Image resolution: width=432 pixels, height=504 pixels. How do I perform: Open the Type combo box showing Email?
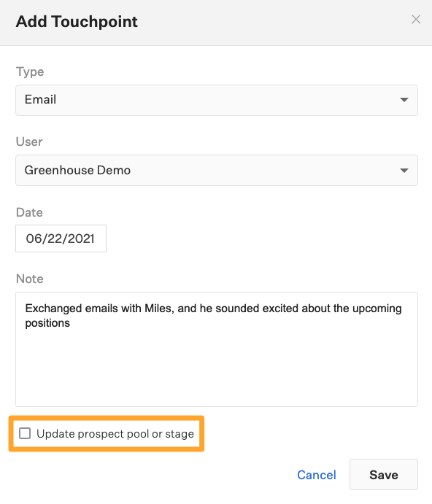pos(217,100)
